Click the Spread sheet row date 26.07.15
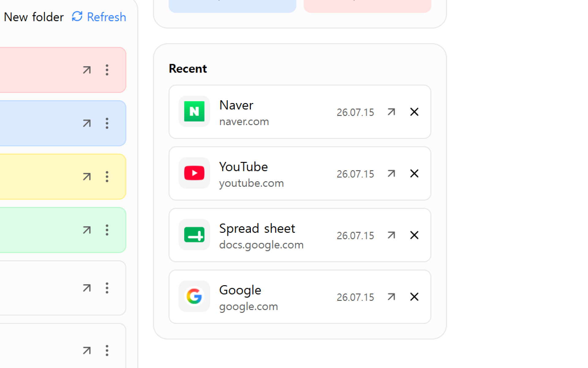This screenshot has height=368, width=588. [x=355, y=236]
